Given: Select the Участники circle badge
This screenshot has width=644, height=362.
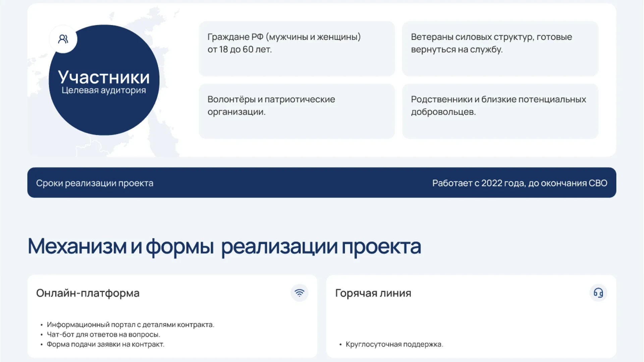Looking at the screenshot, I should (104, 80).
